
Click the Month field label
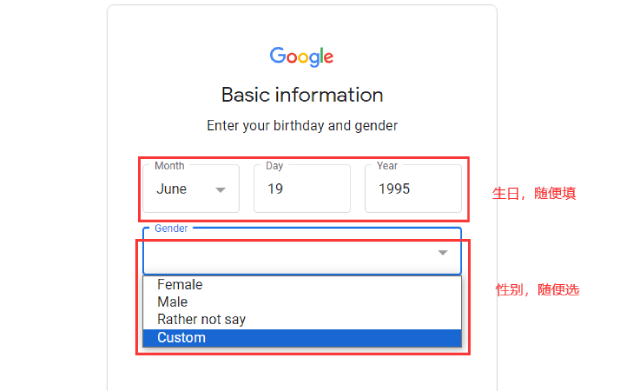click(169, 166)
